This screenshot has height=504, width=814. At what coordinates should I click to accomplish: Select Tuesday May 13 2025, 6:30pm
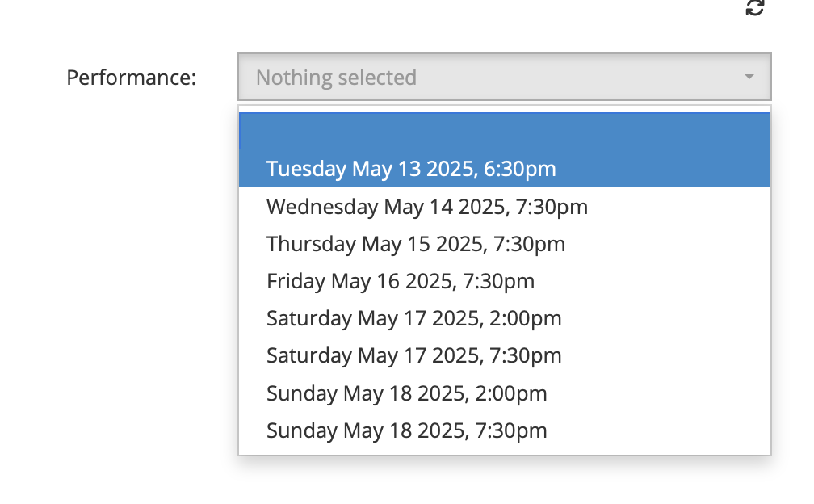[x=411, y=169]
